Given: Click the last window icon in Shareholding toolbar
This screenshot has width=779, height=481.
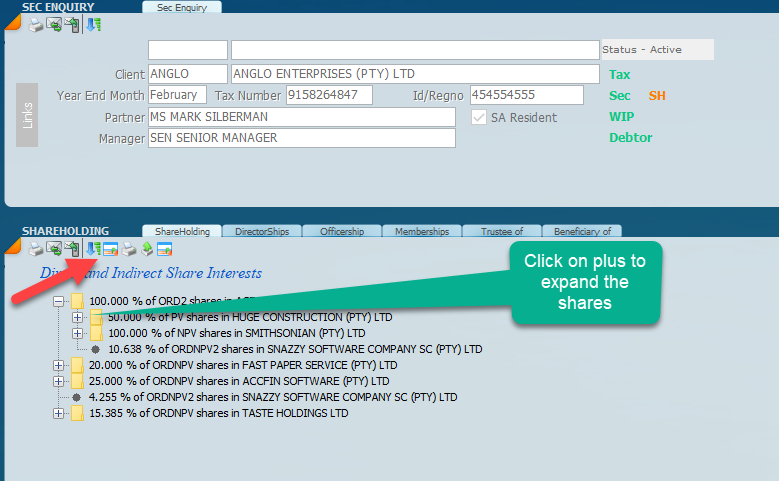Looking at the screenshot, I should pos(165,249).
